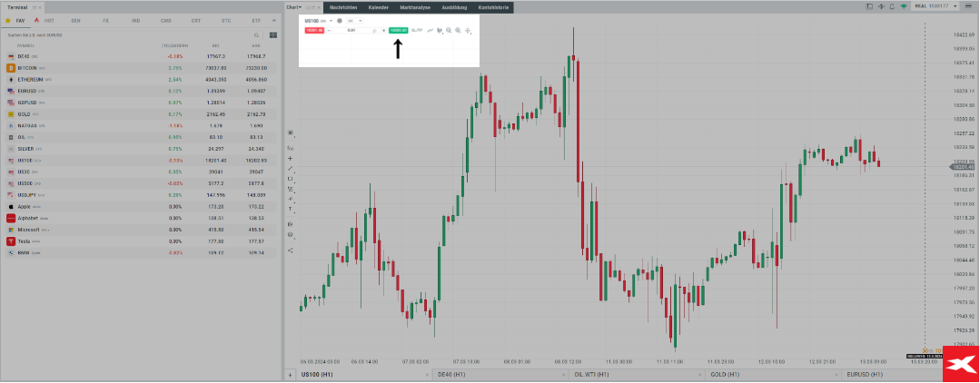Decrease order volume with minus button

(329, 30)
